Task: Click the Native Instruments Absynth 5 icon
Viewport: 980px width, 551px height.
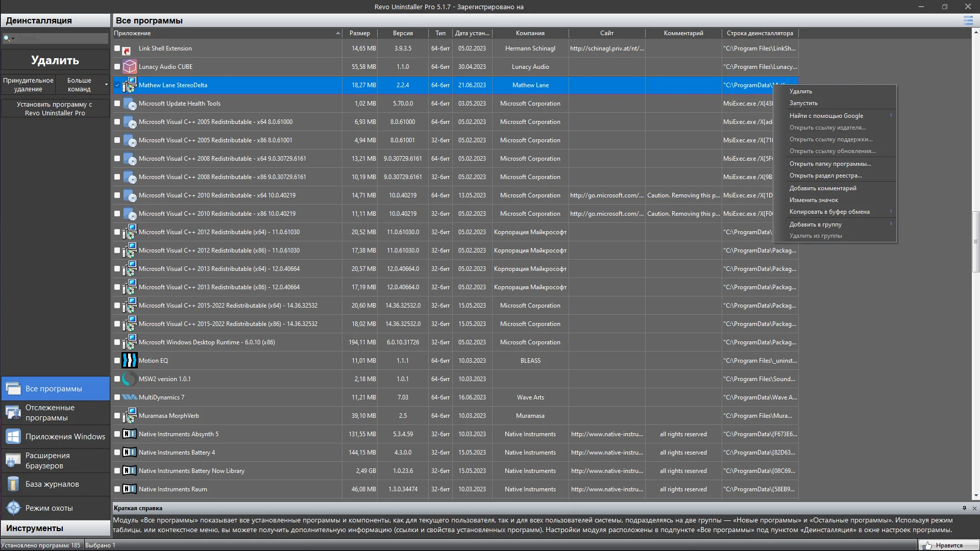Action: coord(130,434)
